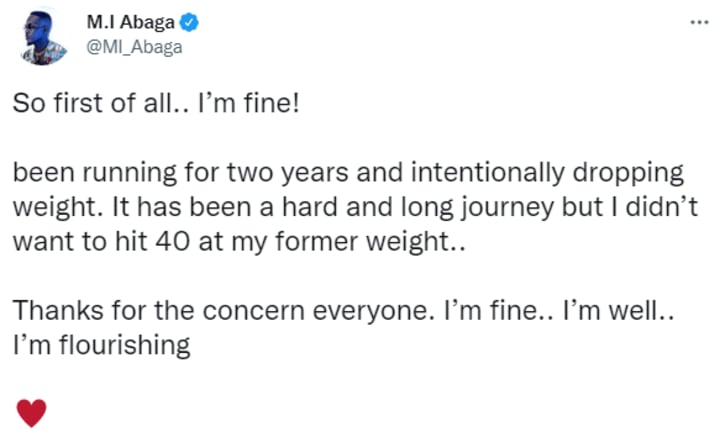The height and width of the screenshot is (437, 720).
Task: Click the line "So first of all.. I'm fine!"
Action: (155, 105)
